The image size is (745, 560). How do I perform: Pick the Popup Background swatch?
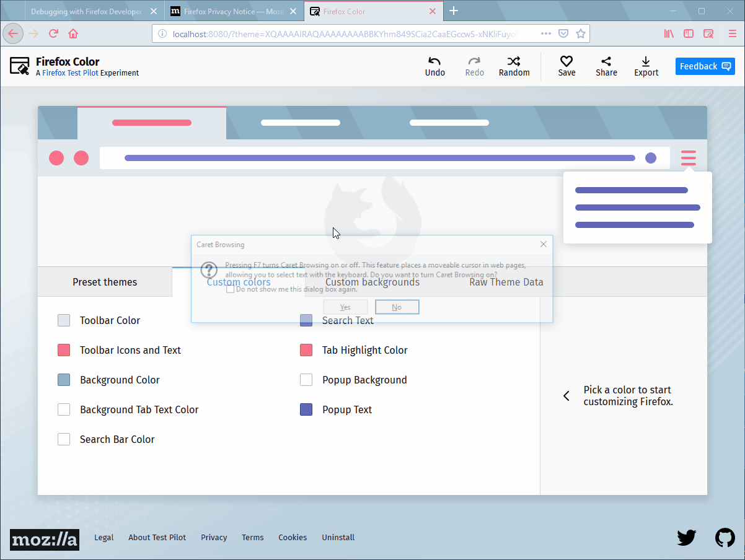click(306, 380)
